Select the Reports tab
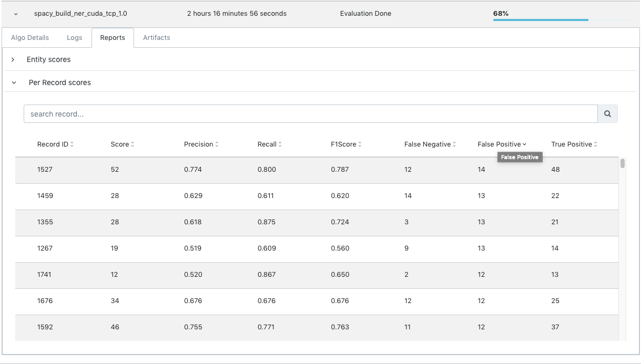This screenshot has width=641, height=364. (113, 38)
